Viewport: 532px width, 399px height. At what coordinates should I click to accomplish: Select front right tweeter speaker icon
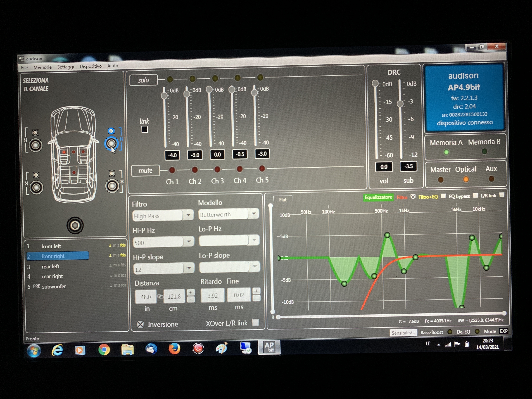point(111,131)
